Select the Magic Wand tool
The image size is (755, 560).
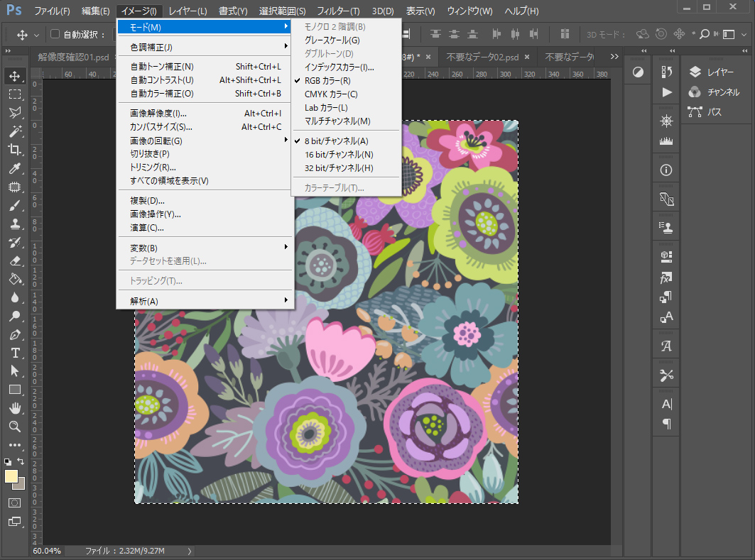coord(15,131)
